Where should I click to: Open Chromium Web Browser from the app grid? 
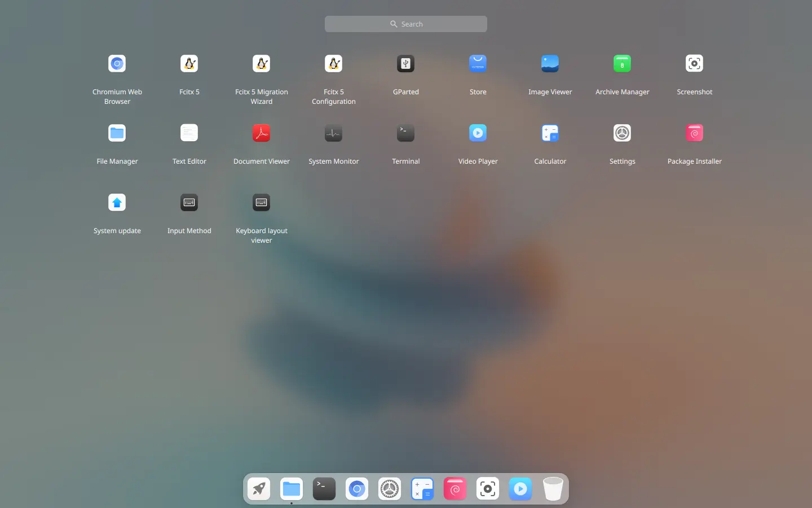click(117, 64)
